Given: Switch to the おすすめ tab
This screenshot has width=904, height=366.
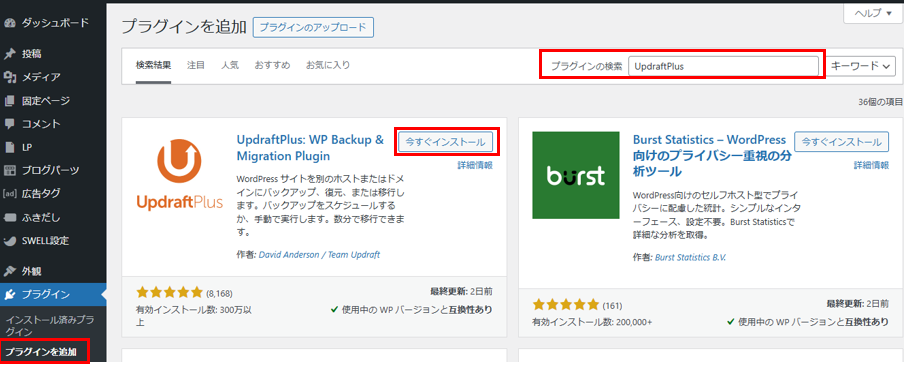Looking at the screenshot, I should pyautogui.click(x=272, y=65).
